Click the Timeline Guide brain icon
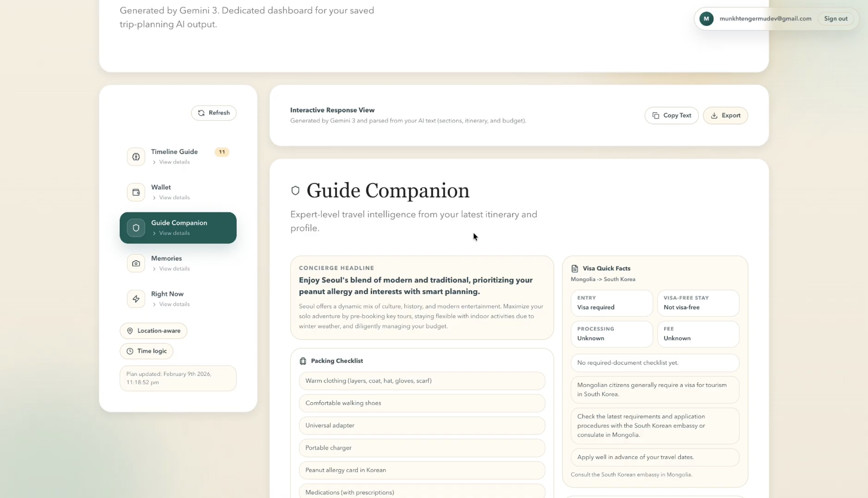 pos(136,157)
